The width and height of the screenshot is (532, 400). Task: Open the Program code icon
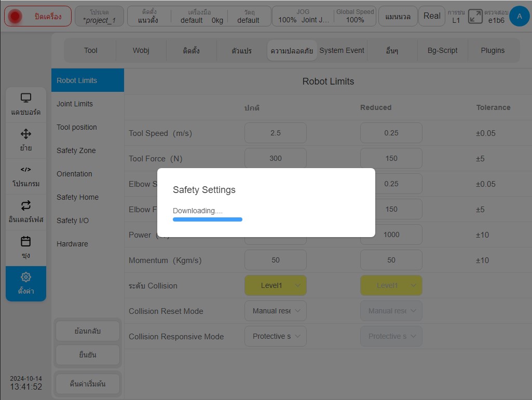coord(26,169)
